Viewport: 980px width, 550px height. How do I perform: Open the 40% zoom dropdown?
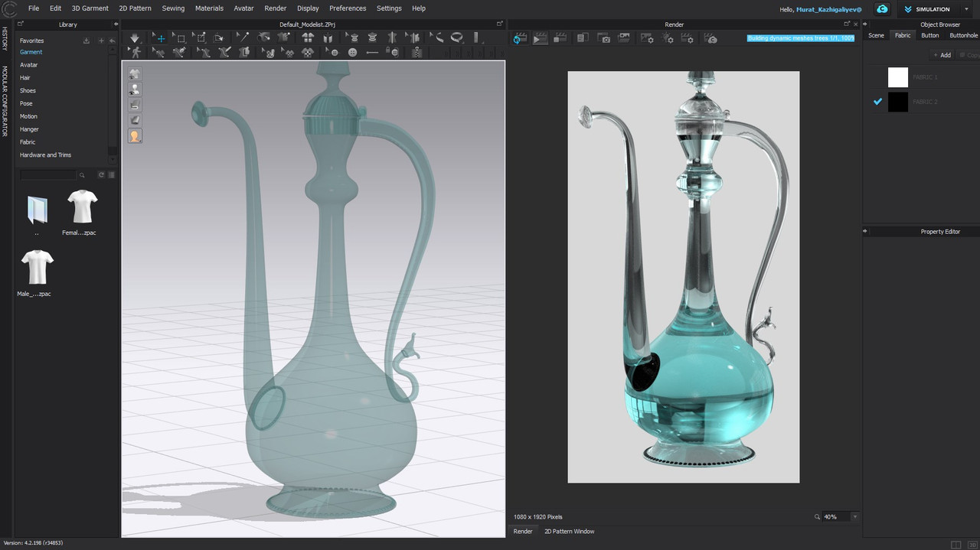(x=855, y=517)
